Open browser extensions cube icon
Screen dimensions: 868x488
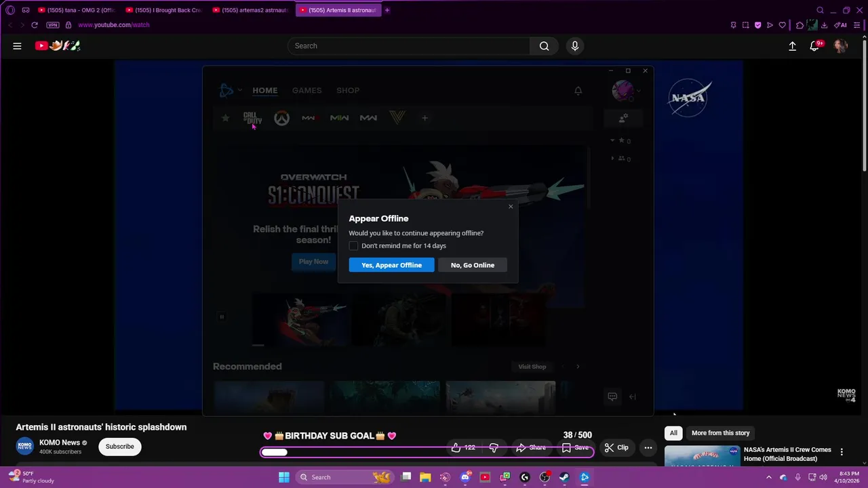[800, 25]
